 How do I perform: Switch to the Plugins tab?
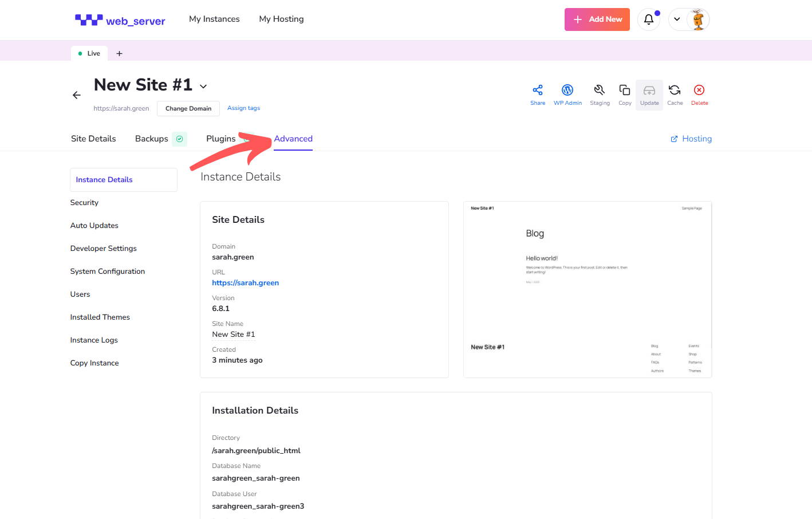[221, 139]
